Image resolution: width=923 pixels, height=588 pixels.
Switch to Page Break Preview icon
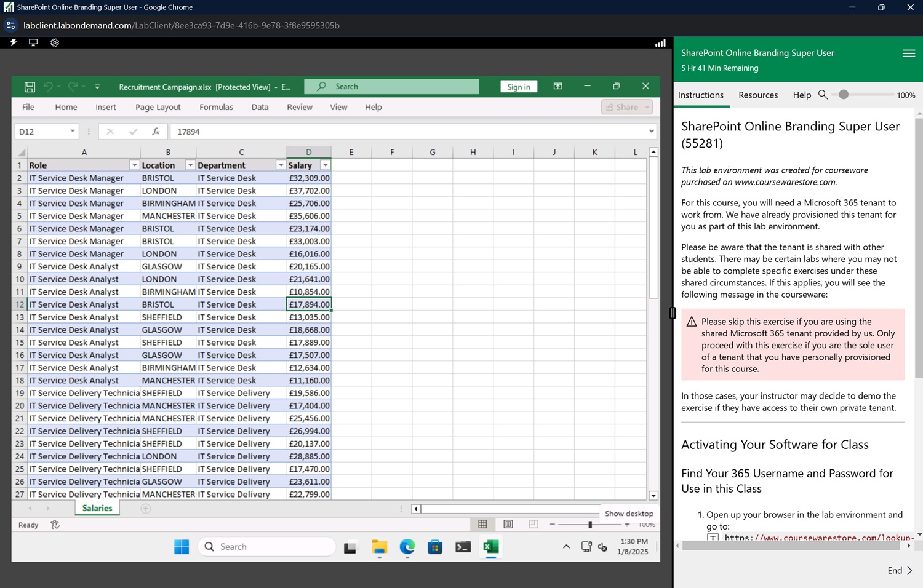point(533,524)
